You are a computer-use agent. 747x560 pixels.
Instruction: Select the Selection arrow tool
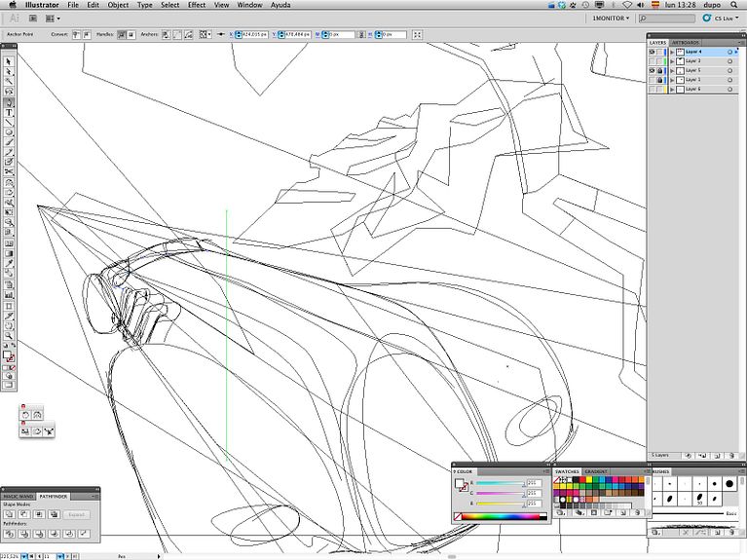[x=9, y=61]
